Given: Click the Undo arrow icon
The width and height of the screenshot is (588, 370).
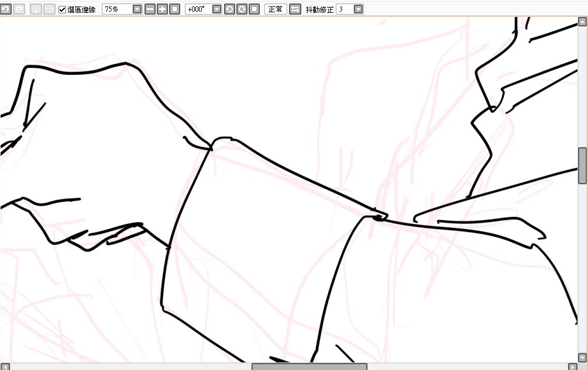Looking at the screenshot, I should point(5,9).
